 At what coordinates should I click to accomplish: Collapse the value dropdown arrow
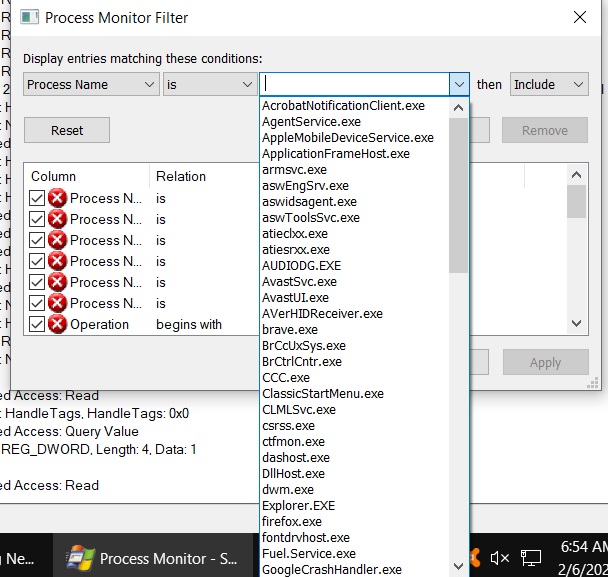tap(459, 84)
